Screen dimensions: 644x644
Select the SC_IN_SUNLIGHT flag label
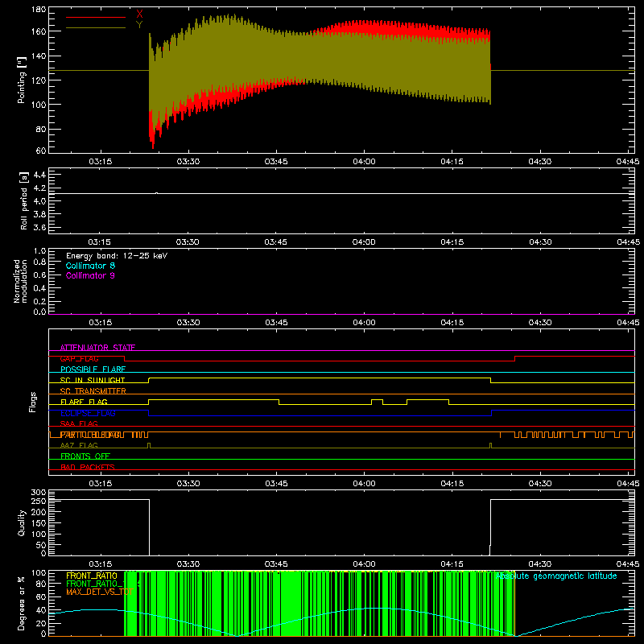click(x=93, y=380)
